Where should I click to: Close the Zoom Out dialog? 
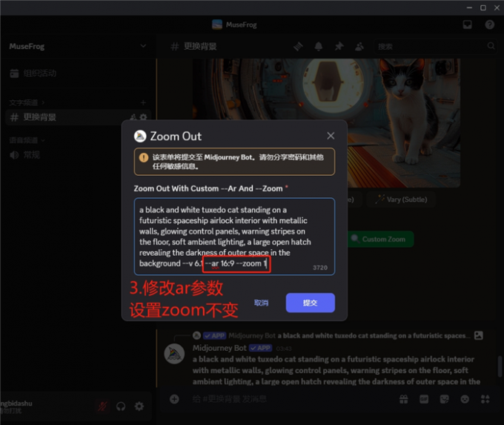point(331,136)
